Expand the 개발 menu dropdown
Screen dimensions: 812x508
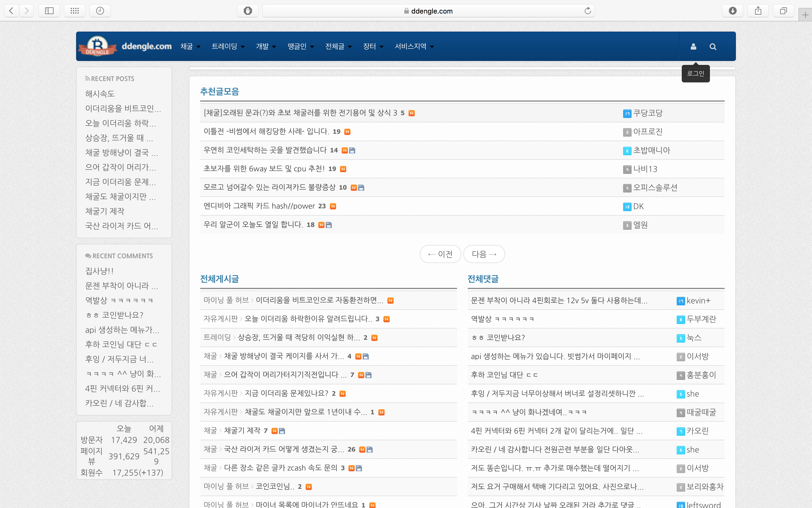coord(266,46)
